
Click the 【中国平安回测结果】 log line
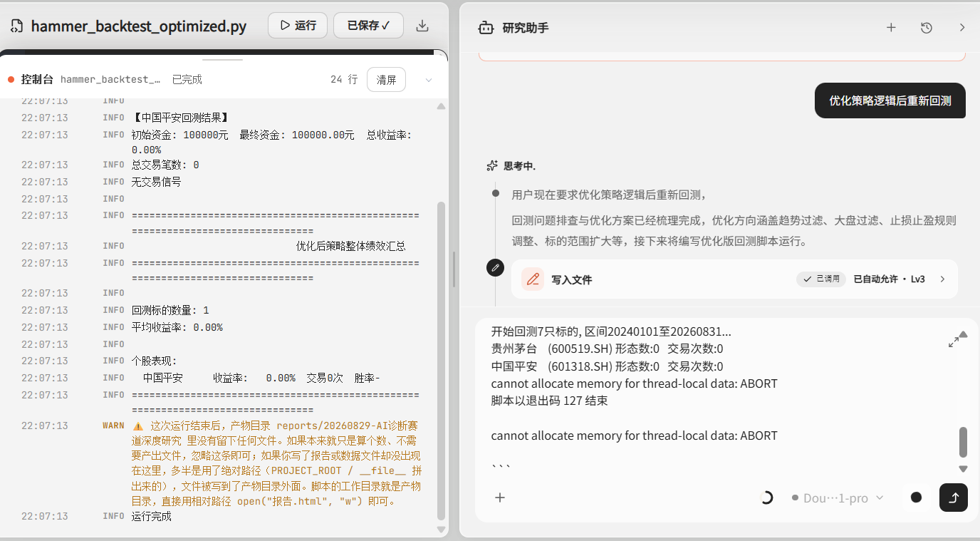(x=180, y=118)
